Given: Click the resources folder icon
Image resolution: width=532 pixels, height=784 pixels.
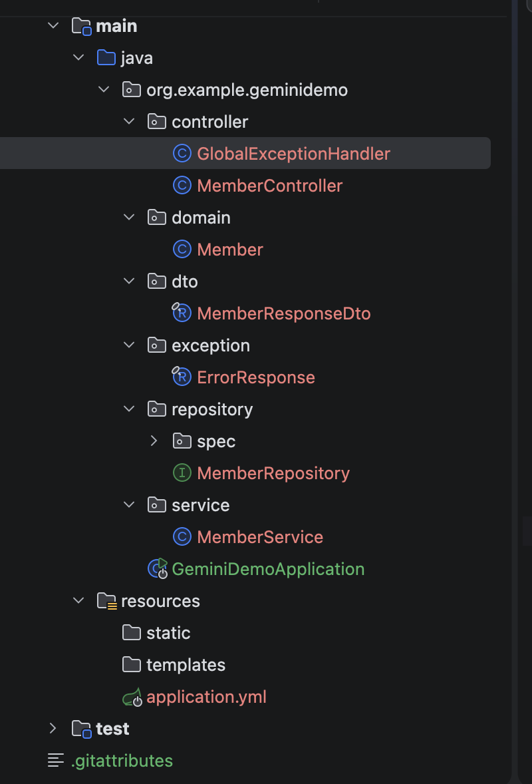Looking at the screenshot, I should click(x=106, y=601).
